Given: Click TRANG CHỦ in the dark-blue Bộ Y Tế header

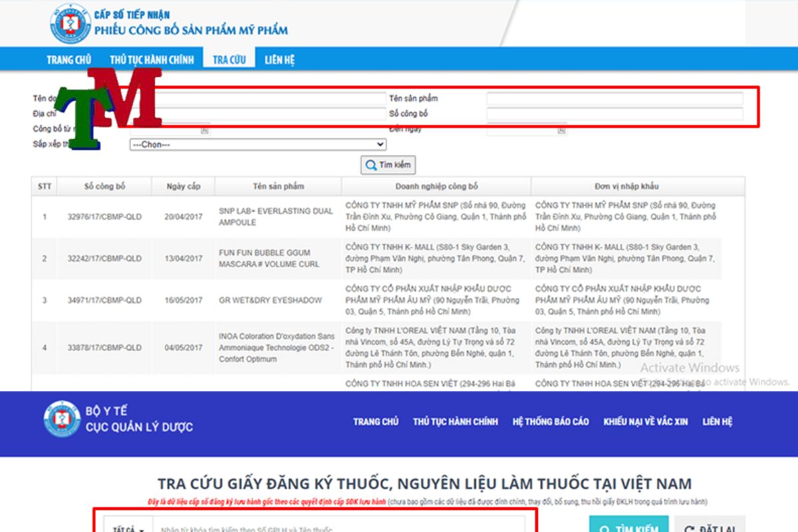Looking at the screenshot, I should [375, 422].
